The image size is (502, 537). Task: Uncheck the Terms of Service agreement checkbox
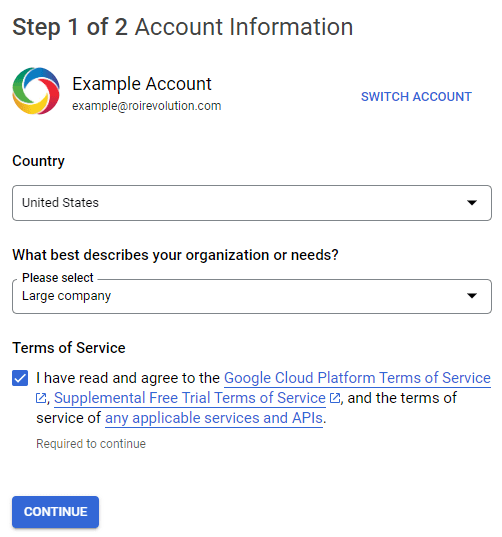point(20,378)
